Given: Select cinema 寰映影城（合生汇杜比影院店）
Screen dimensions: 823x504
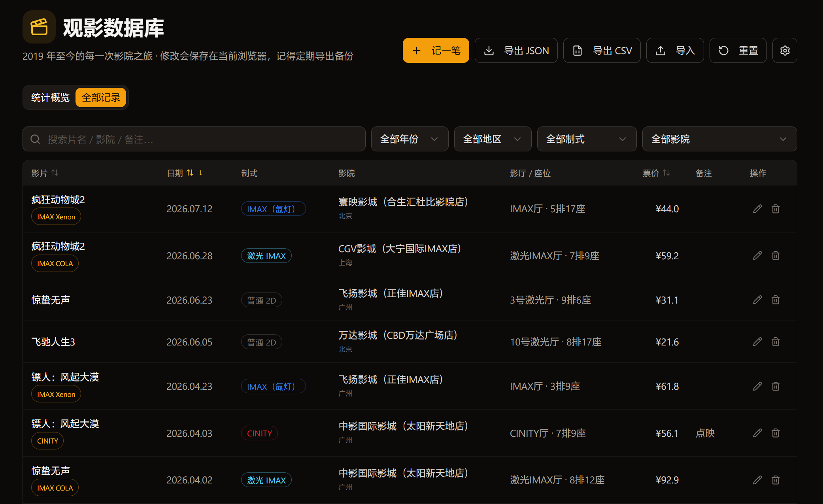Looking at the screenshot, I should pyautogui.click(x=403, y=202).
